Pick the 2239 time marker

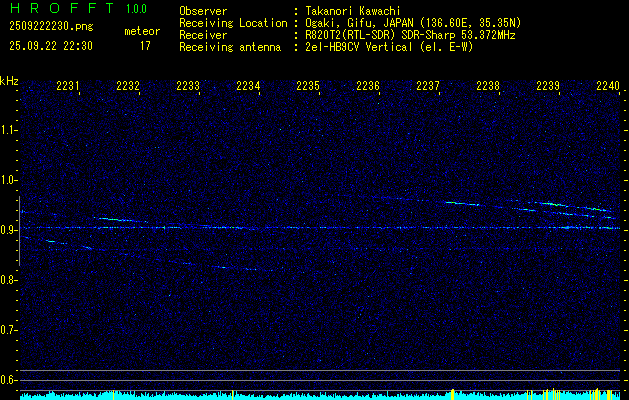(548, 87)
